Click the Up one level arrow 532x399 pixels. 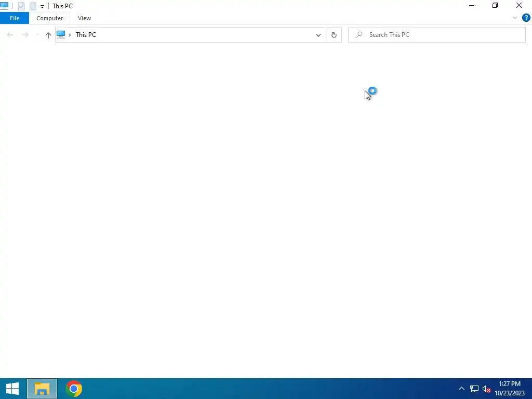(48, 35)
